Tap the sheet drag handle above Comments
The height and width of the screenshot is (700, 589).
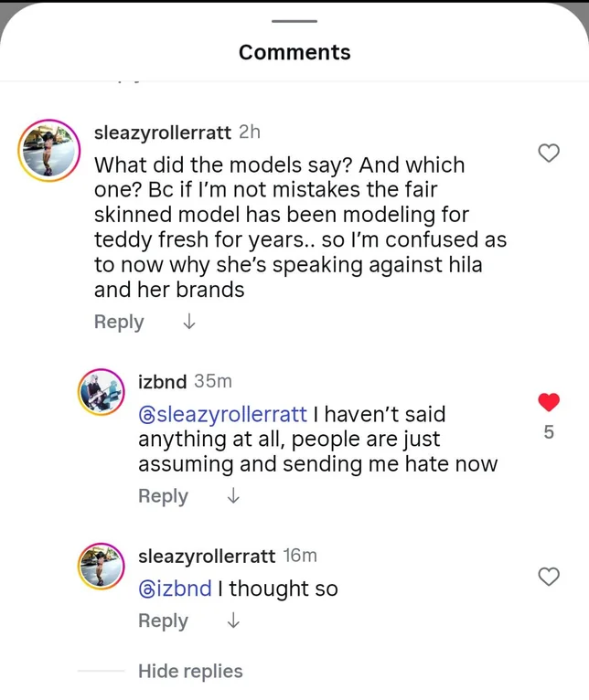[x=294, y=21]
